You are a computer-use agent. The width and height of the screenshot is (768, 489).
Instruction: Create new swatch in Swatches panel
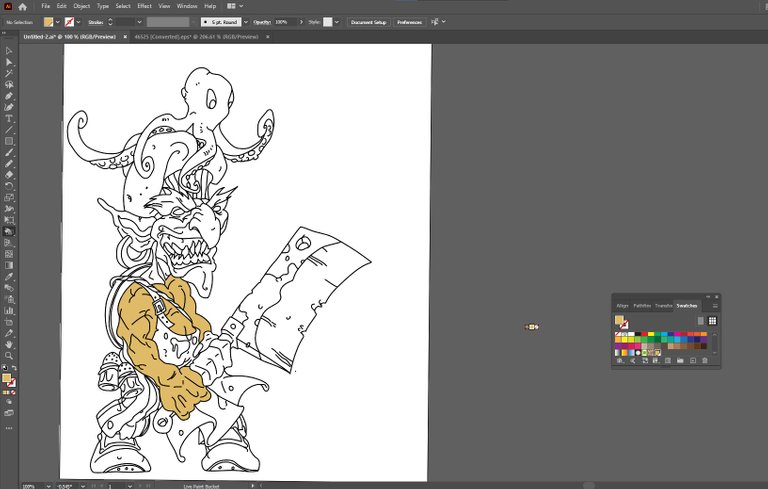pyautogui.click(x=693, y=361)
